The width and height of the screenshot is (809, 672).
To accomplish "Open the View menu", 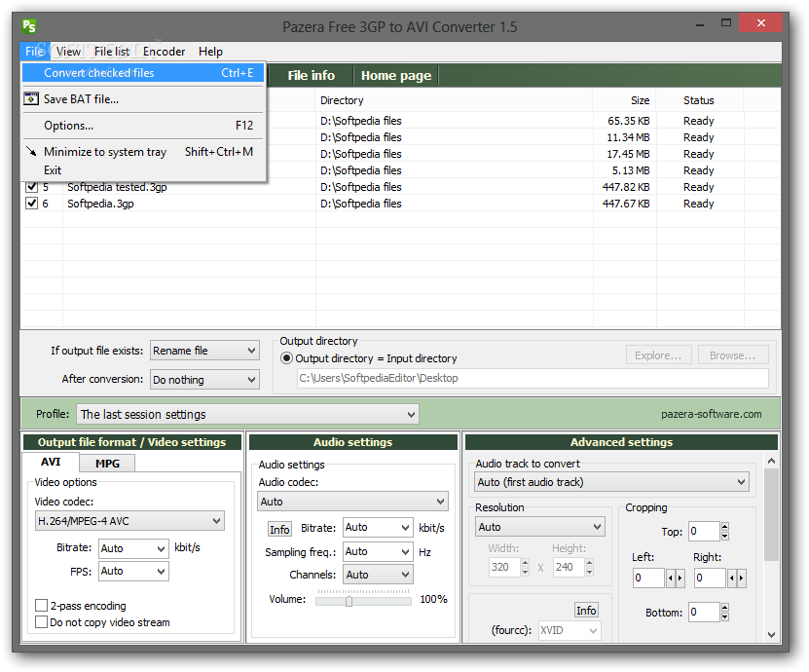I will (x=68, y=52).
